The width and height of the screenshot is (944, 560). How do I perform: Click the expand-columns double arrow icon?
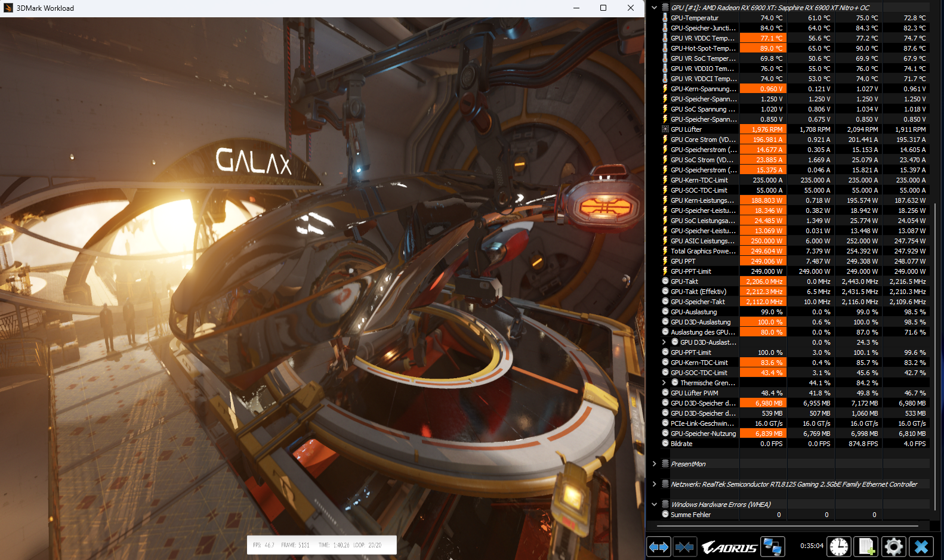pyautogui.click(x=659, y=546)
